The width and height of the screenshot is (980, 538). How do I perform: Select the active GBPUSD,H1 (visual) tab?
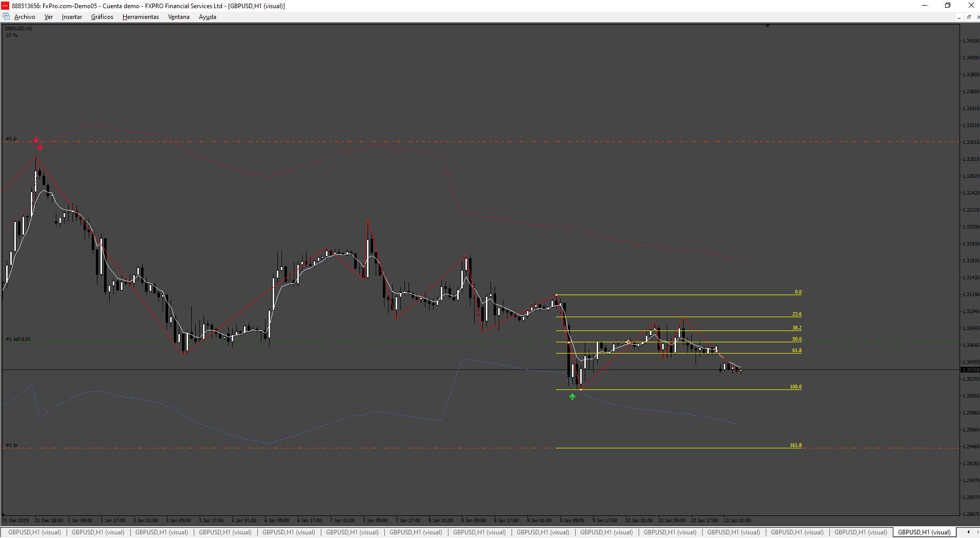tap(924, 532)
